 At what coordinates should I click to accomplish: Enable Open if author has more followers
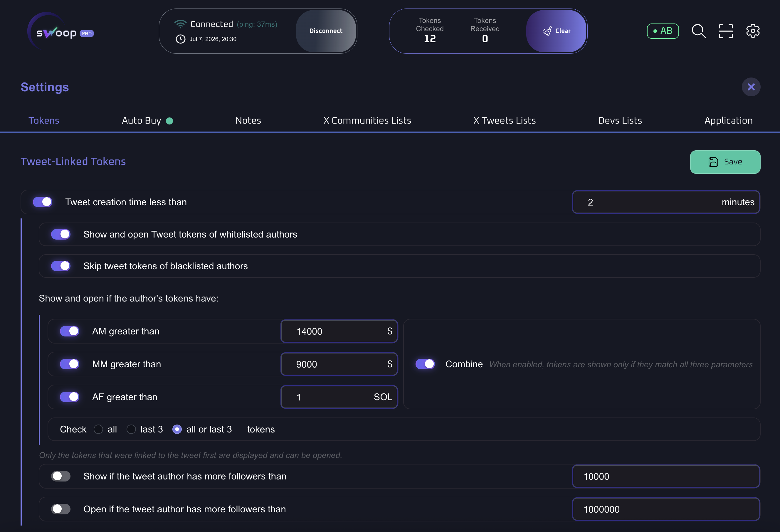pyautogui.click(x=61, y=509)
